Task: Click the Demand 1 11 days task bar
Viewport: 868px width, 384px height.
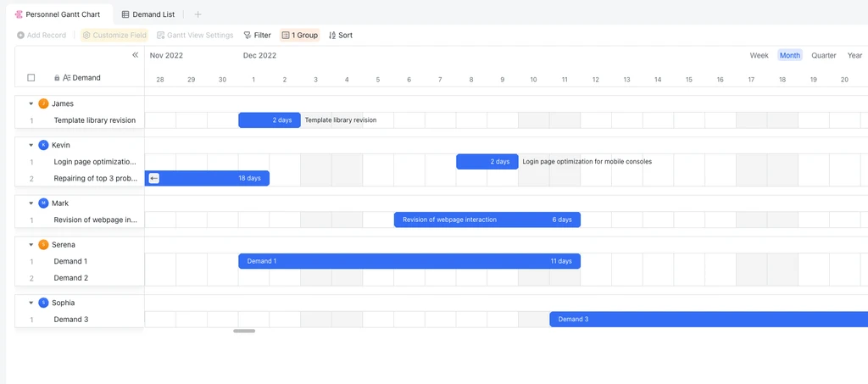Action: point(409,261)
